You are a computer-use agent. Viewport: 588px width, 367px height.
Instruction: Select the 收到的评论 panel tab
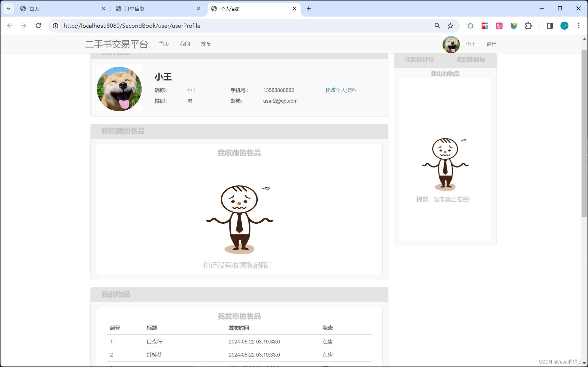click(419, 60)
